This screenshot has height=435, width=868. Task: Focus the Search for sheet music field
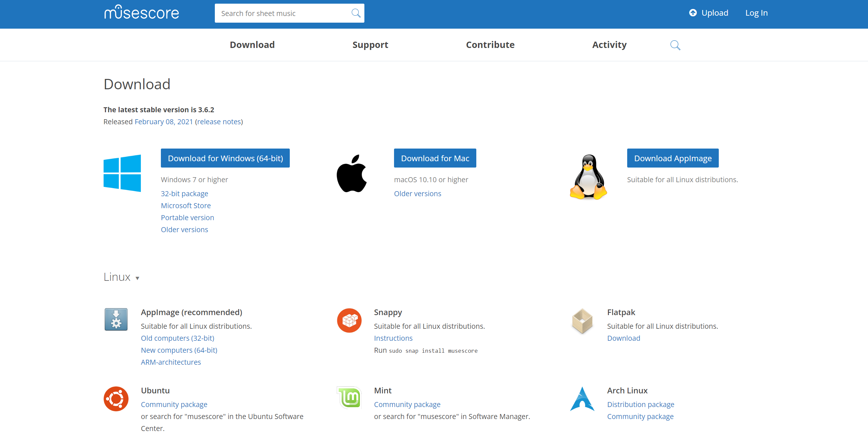[283, 13]
